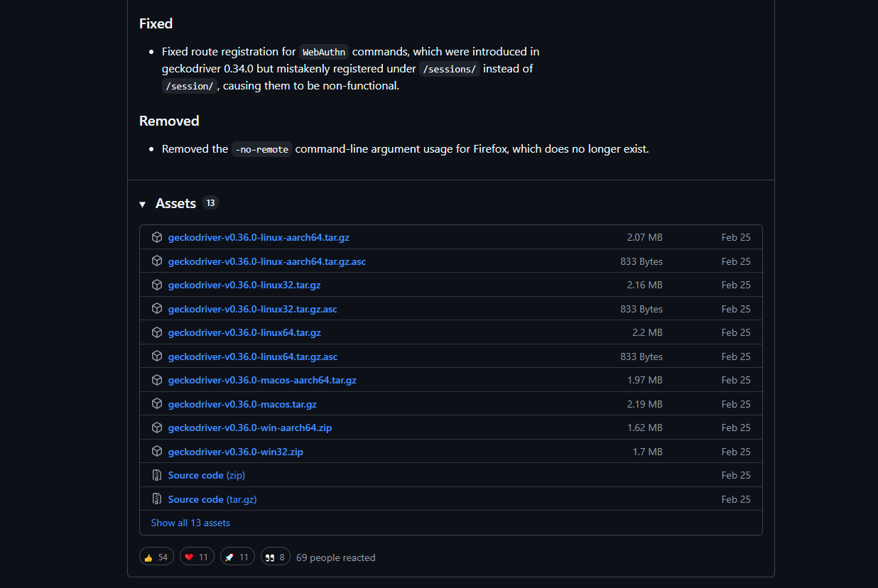The height and width of the screenshot is (588, 878).
Task: Expand list with Show all 13 assets
Action: 190,523
